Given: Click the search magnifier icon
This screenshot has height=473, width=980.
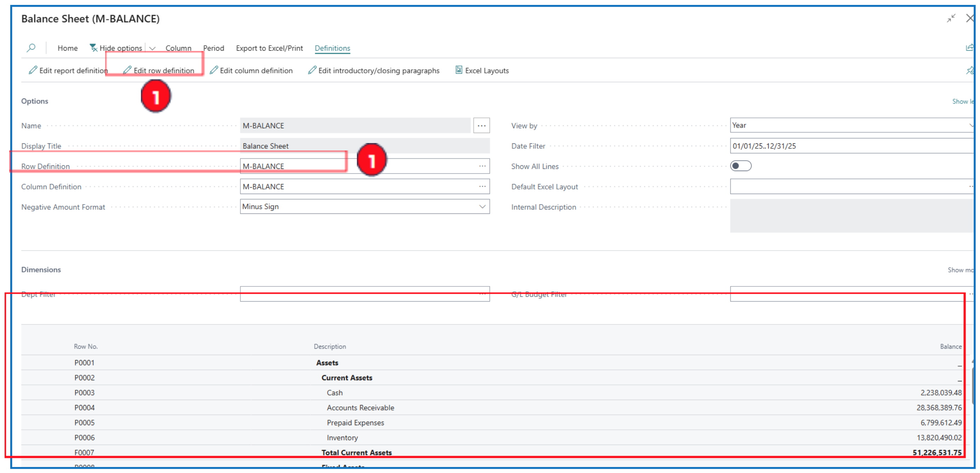Looking at the screenshot, I should [31, 48].
